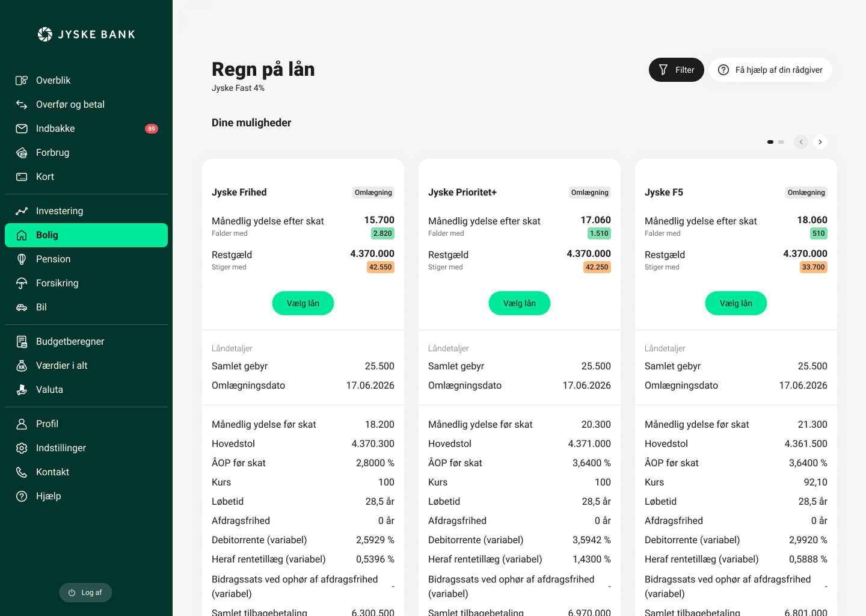
Task: Click the Budgetberegner calculator icon
Action: (22, 342)
